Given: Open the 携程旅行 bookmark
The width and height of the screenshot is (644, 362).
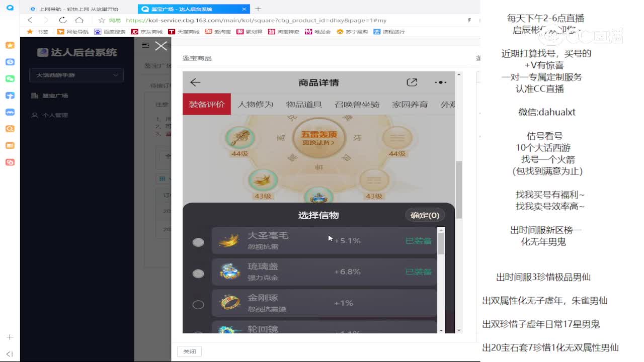Looking at the screenshot, I should pos(389,31).
